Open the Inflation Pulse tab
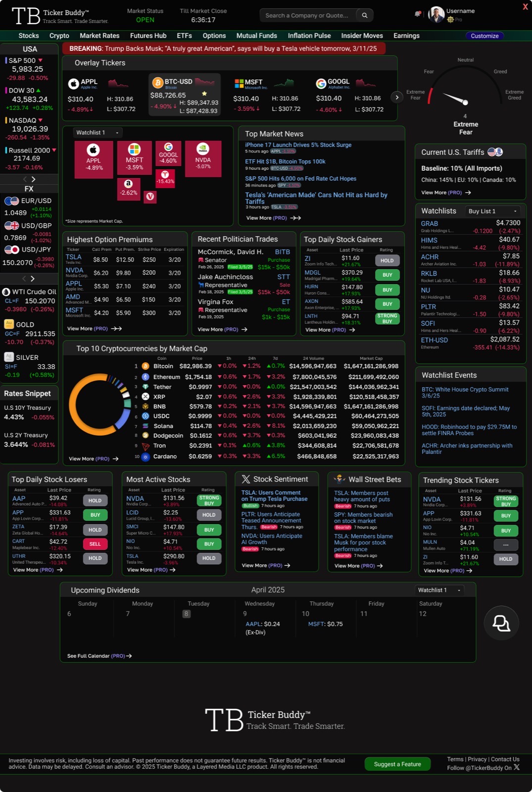532x792 pixels. 309,36
